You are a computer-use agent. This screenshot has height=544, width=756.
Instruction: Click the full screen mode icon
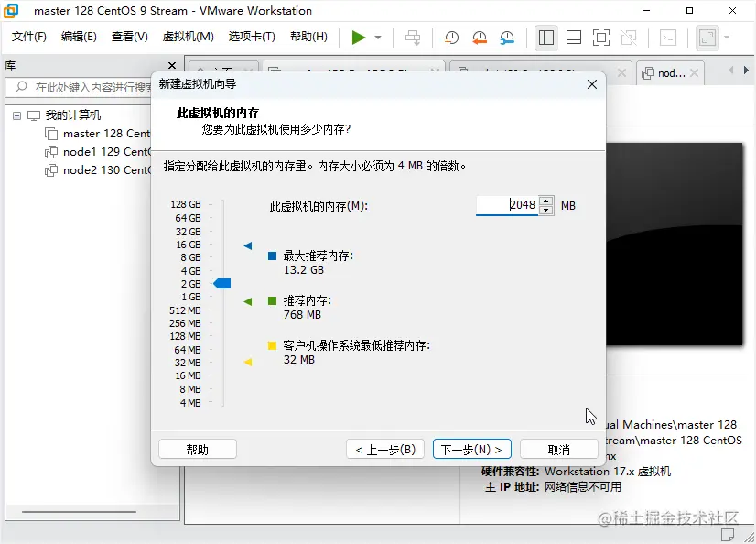601,38
